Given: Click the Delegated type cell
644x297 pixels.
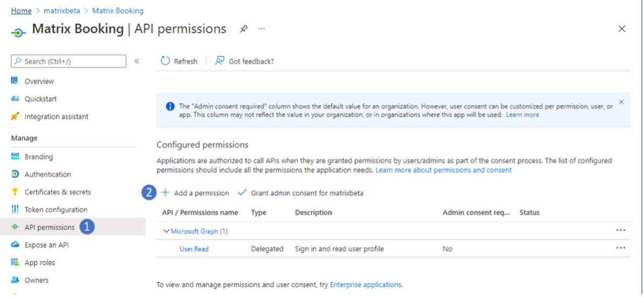Looking at the screenshot, I should [267, 249].
